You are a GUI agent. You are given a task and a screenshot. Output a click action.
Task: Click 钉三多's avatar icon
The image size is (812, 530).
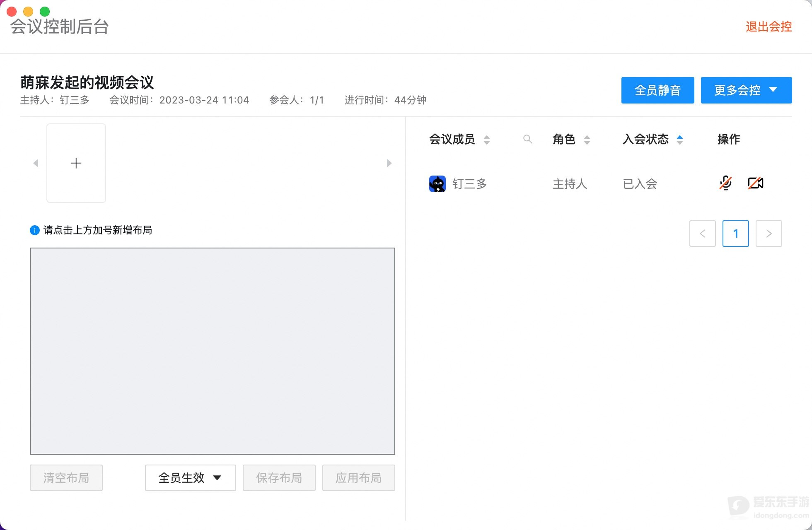click(437, 184)
